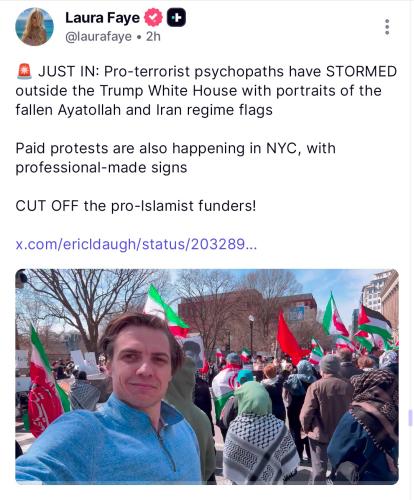The height and width of the screenshot is (500, 414).
Task: Click the JUST IN headline paragraph
Action: [x=206, y=91]
